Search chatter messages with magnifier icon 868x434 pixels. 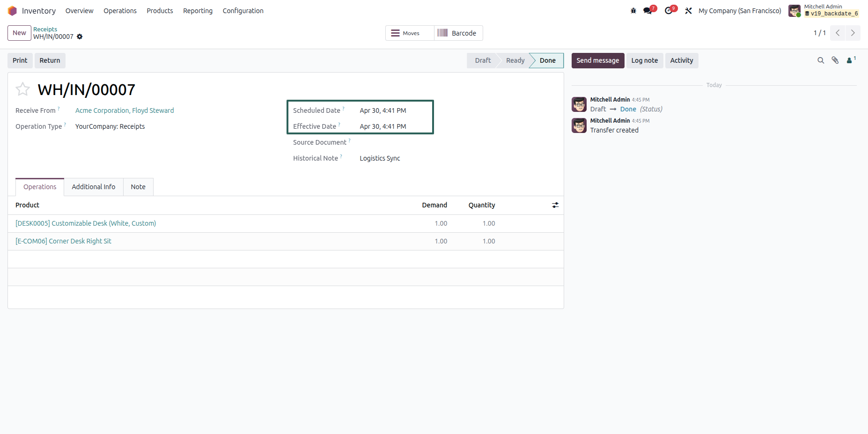pos(821,60)
